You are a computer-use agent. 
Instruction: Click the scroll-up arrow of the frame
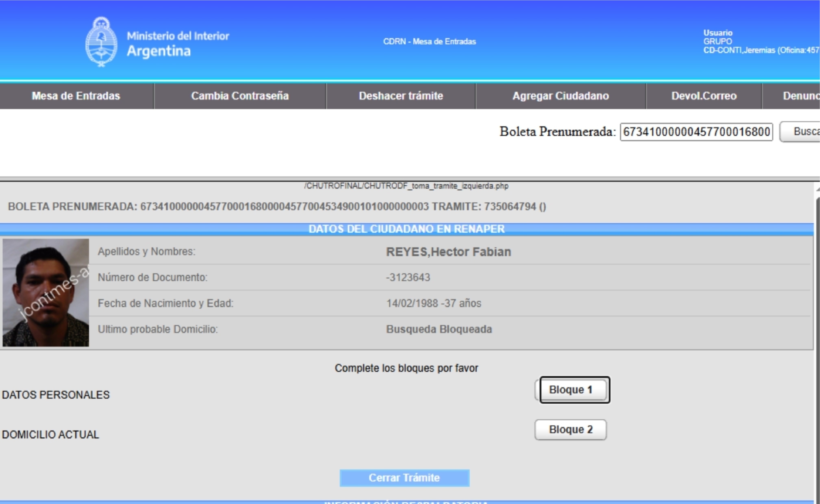point(818,189)
